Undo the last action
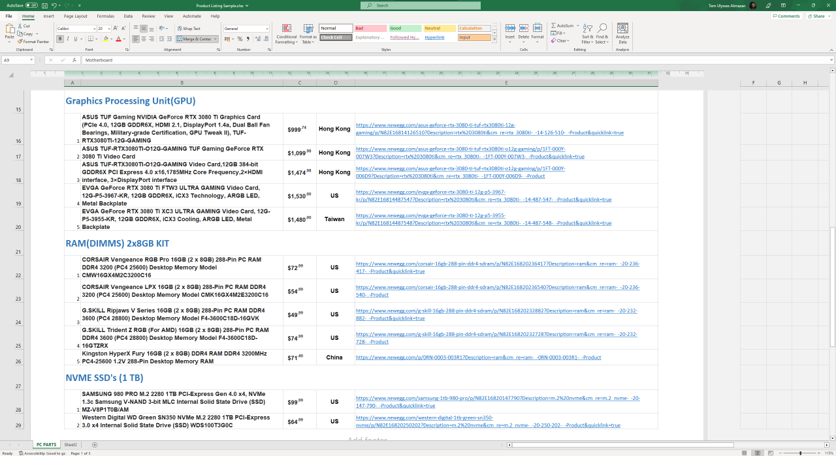The image size is (836, 456). click(54, 5)
